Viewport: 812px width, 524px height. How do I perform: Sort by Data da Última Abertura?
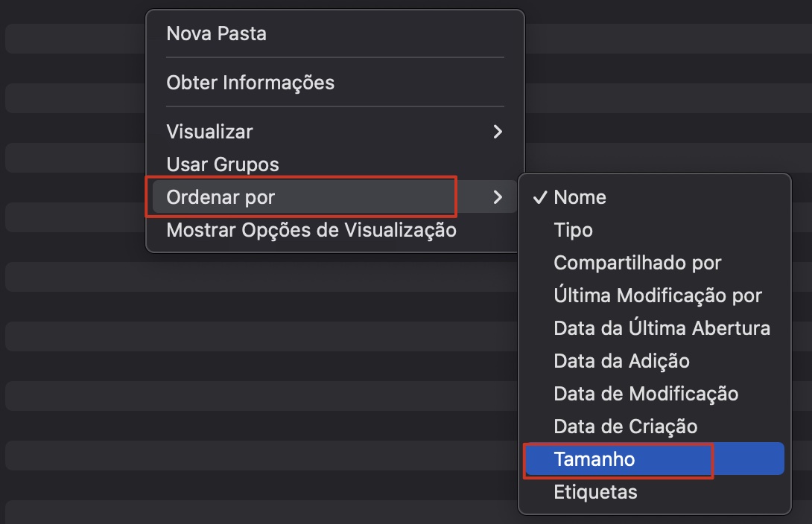662,328
